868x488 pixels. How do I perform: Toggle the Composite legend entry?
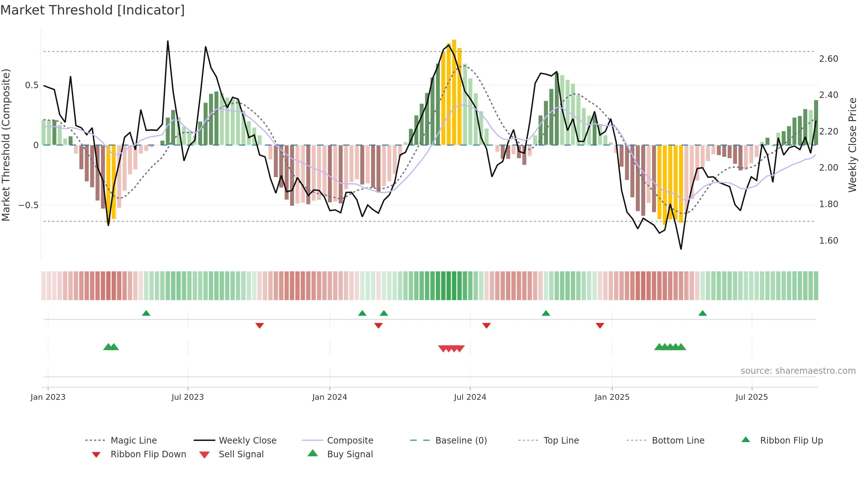click(x=337, y=440)
